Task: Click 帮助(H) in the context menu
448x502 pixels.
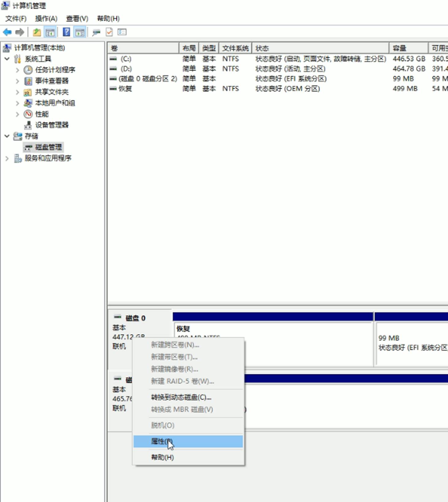Action: coord(162,457)
